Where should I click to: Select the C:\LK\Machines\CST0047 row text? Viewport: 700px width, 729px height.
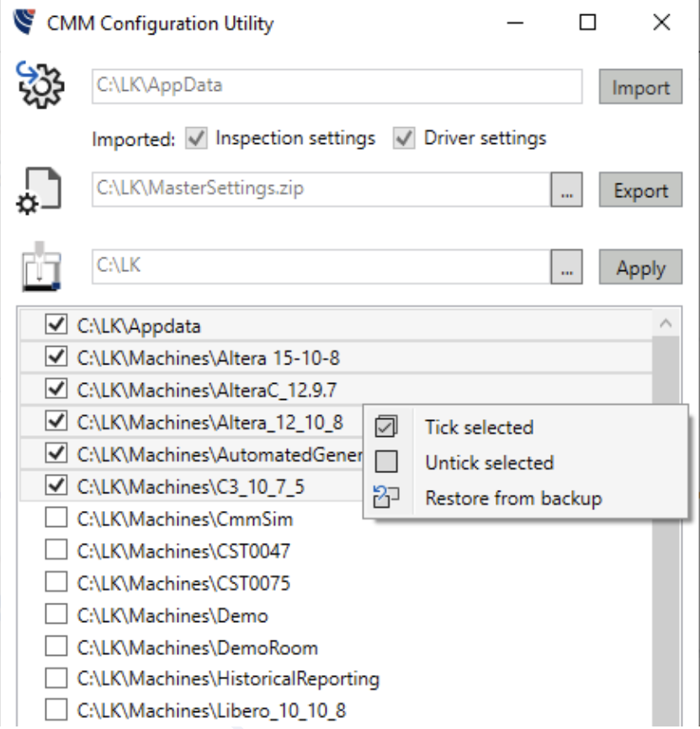click(183, 551)
